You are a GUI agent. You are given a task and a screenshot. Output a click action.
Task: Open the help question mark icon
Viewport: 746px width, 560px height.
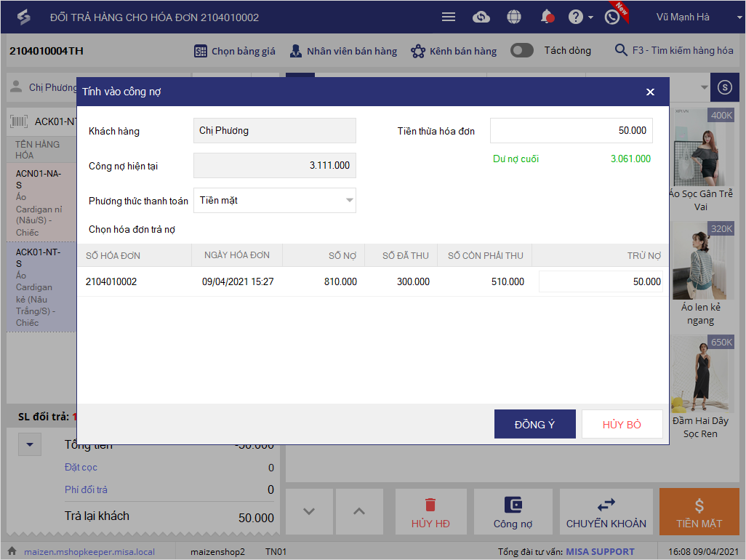pos(576,17)
